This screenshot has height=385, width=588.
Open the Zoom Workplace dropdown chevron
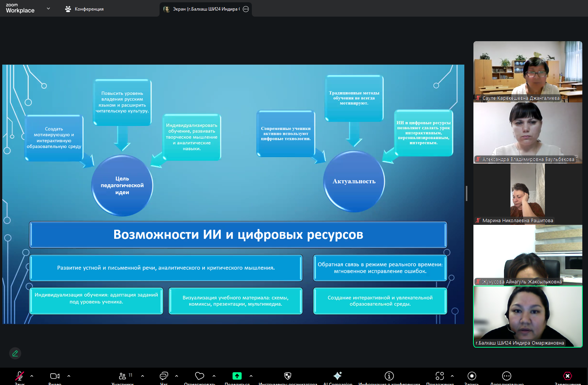coord(48,8)
